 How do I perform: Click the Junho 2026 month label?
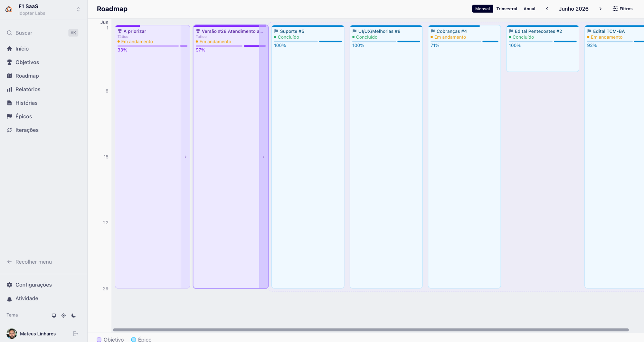point(573,9)
